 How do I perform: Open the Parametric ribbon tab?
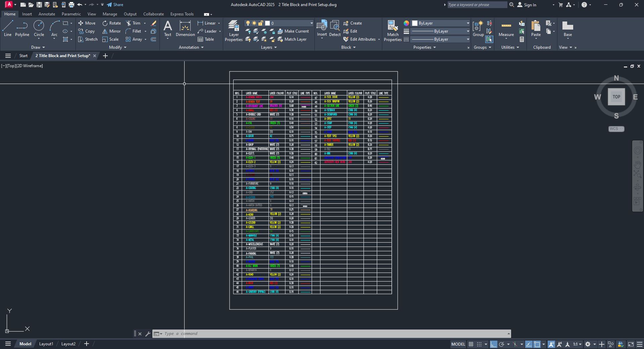[x=71, y=14]
